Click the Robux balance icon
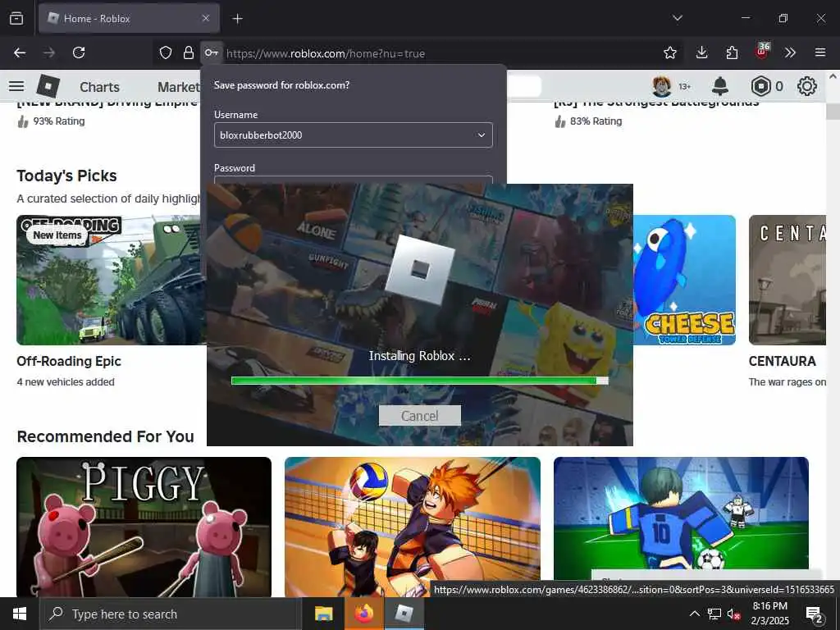Screen dimensions: 840x630 pos(760,86)
